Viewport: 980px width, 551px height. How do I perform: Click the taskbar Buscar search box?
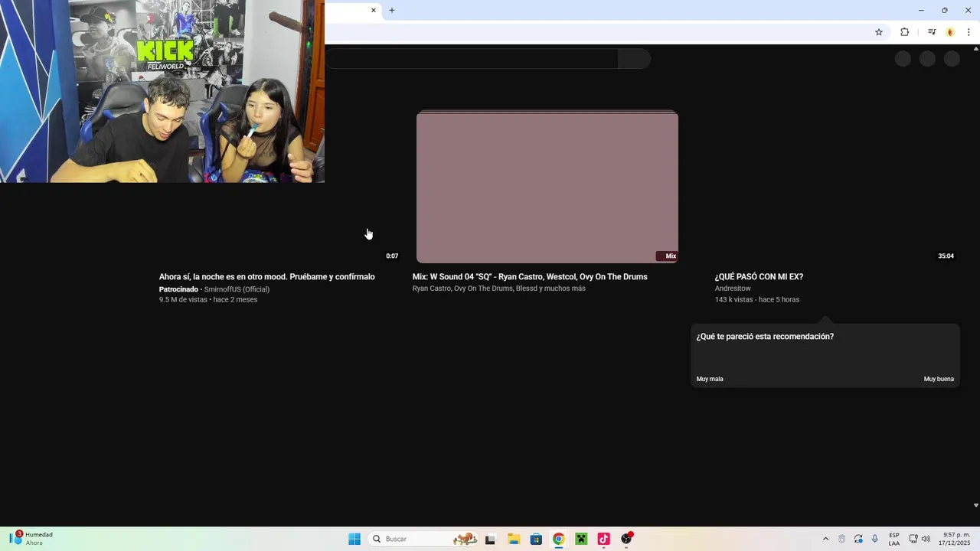424,539
